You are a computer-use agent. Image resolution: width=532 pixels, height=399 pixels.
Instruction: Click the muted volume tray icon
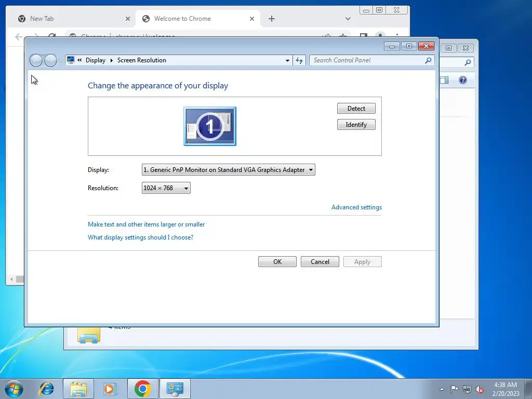(480, 389)
